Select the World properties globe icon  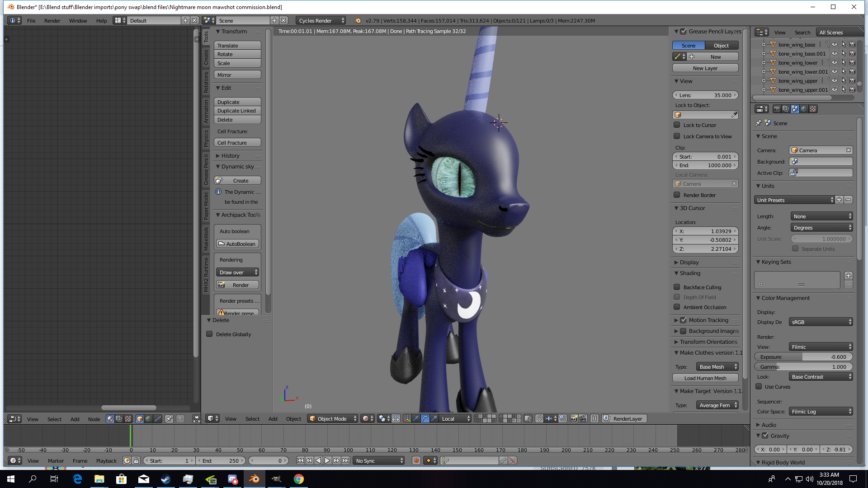click(804, 108)
